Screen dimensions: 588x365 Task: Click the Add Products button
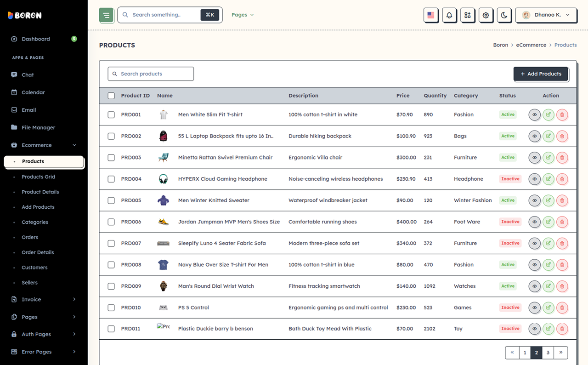pyautogui.click(x=541, y=74)
